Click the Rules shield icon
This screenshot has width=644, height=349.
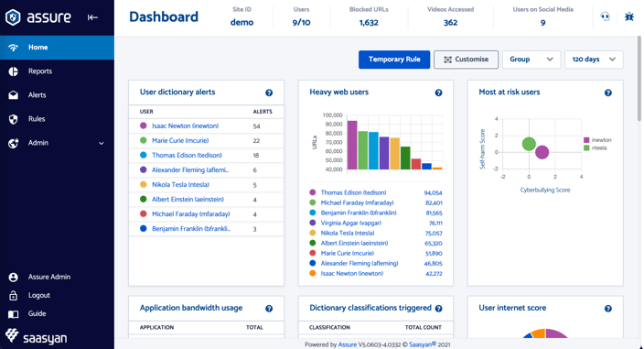(x=13, y=119)
